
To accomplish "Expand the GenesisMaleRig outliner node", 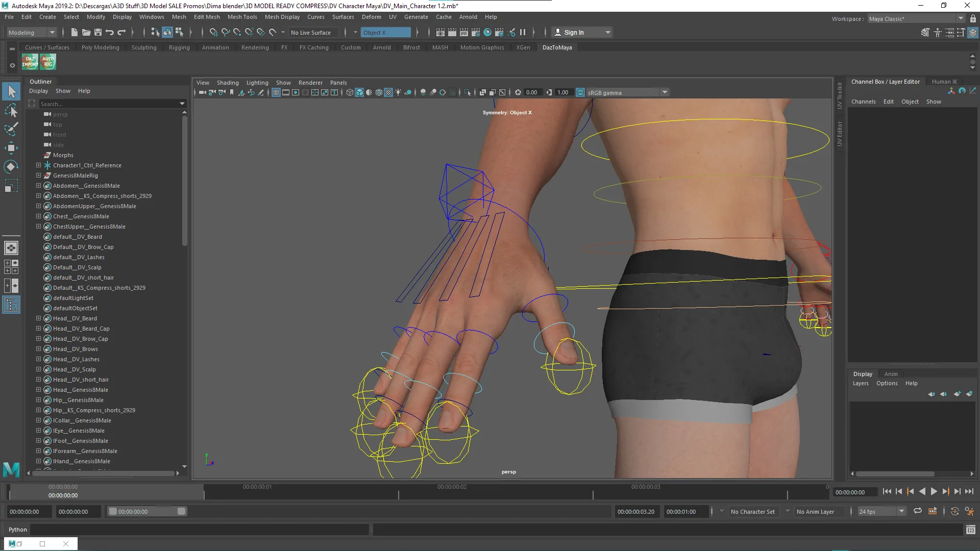I will tap(38, 176).
